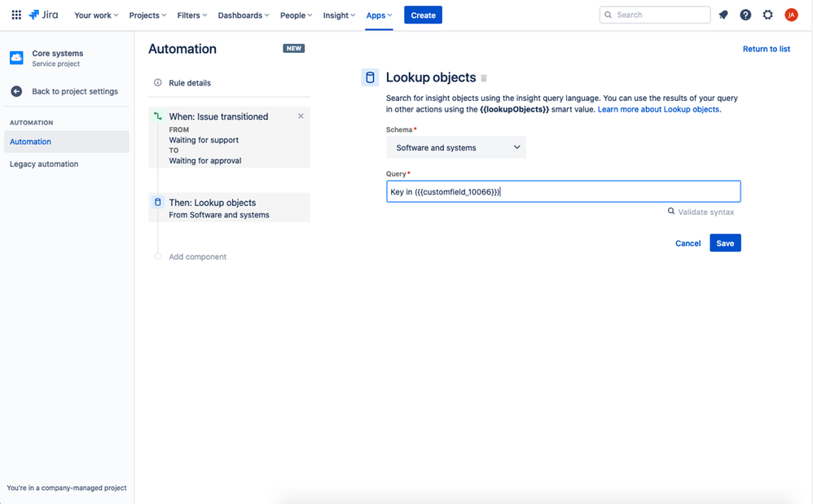Open the Apps menu
813x504 pixels.
point(379,15)
